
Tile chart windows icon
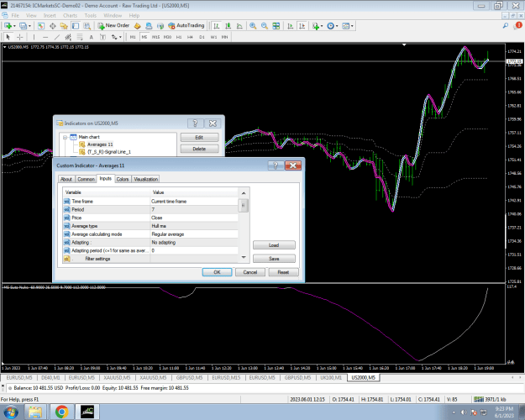pyautogui.click(x=276, y=26)
